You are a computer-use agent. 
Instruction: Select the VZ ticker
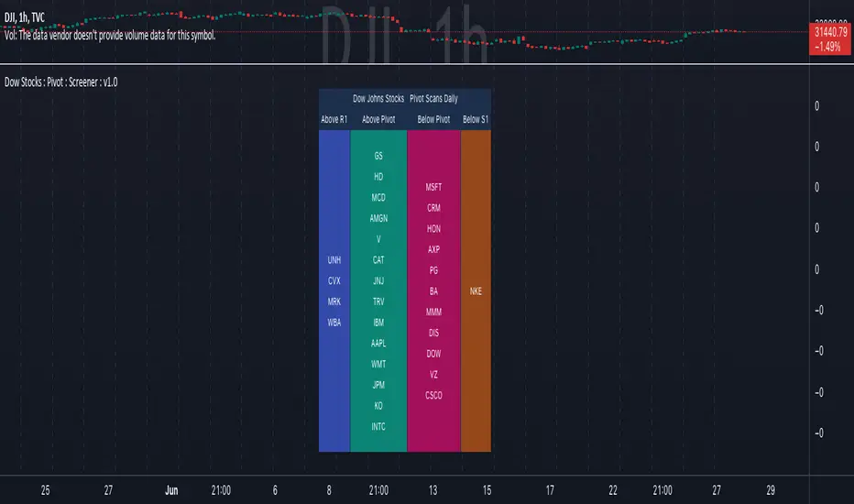[433, 374]
